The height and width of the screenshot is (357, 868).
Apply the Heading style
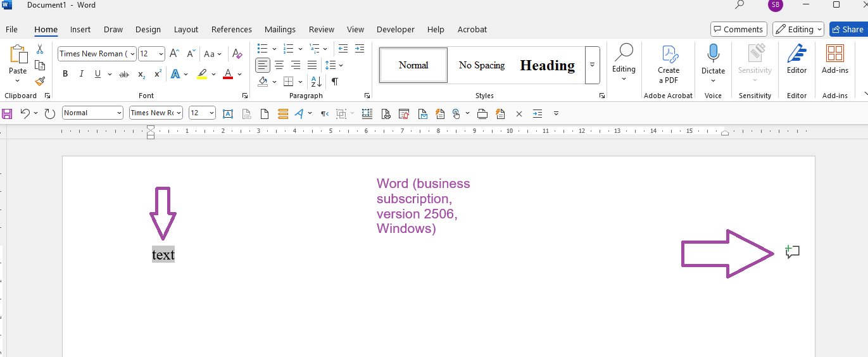(548, 65)
